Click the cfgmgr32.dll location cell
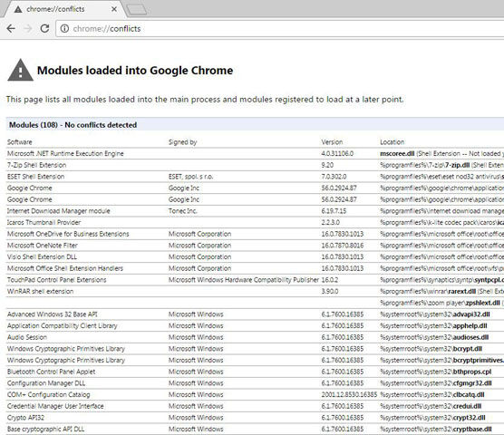 tap(436, 383)
